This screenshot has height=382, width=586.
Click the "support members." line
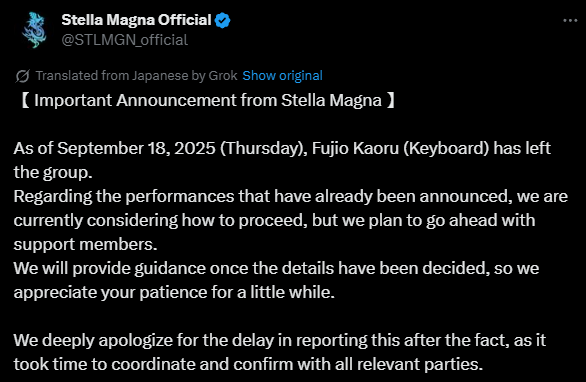[x=85, y=244]
